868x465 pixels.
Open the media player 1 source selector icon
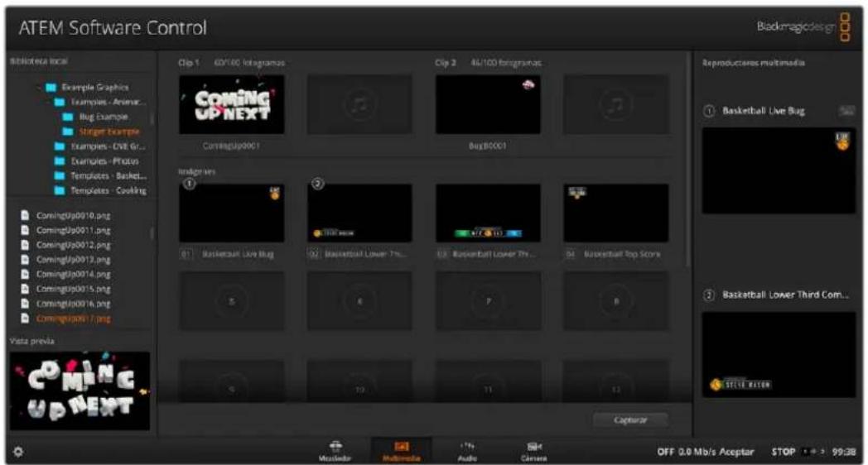[846, 111]
